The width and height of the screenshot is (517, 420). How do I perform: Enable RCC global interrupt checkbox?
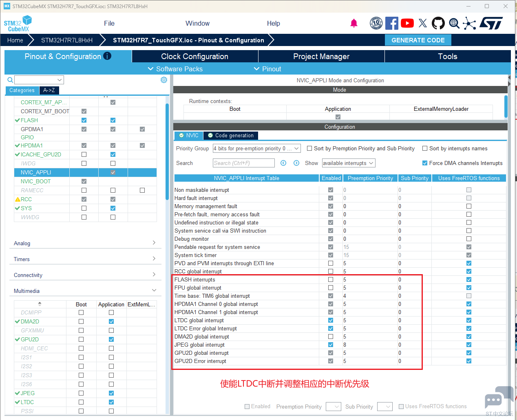tap(331, 271)
